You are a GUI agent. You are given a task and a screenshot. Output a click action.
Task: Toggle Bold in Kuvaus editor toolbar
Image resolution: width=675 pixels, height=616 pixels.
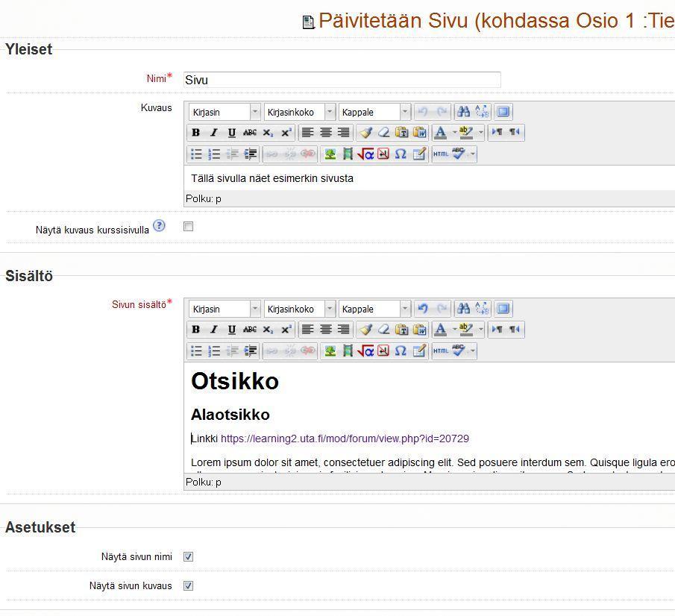click(x=196, y=133)
